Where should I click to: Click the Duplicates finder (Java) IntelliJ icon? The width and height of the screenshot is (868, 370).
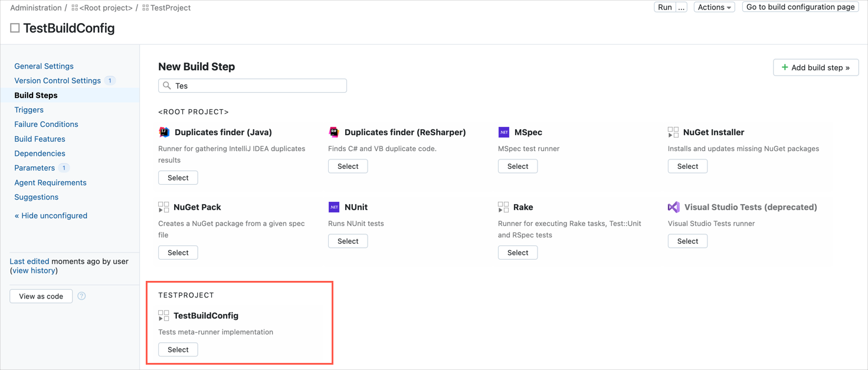point(164,132)
